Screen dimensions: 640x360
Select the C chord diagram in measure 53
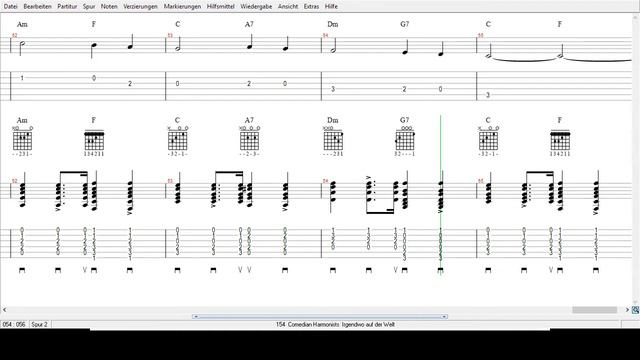click(x=178, y=141)
